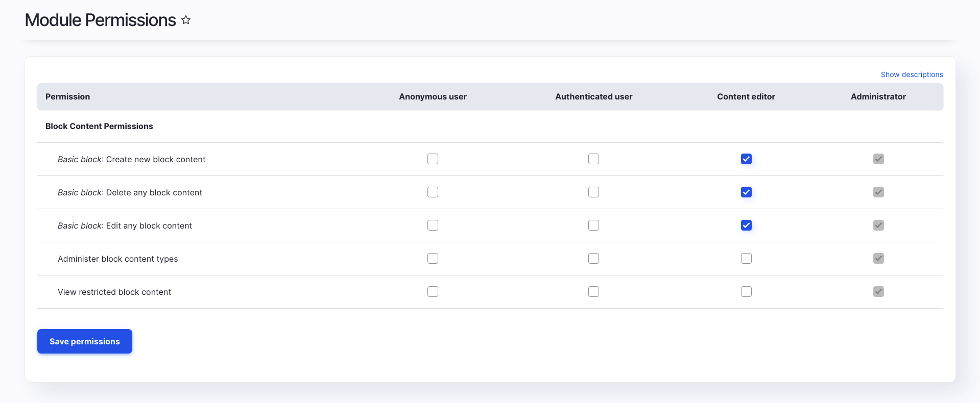Image resolution: width=980 pixels, height=403 pixels.
Task: Check View restricted block content for Content editor
Action: [746, 292]
